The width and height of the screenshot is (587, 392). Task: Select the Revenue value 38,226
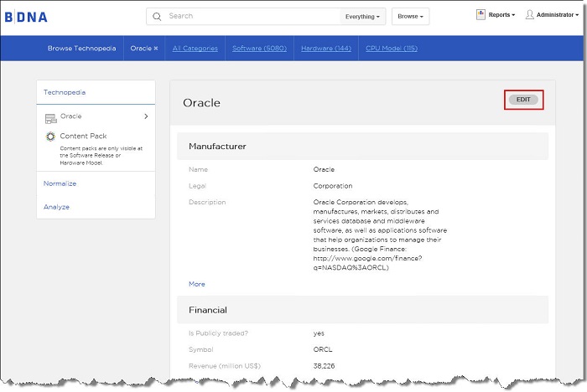click(324, 366)
